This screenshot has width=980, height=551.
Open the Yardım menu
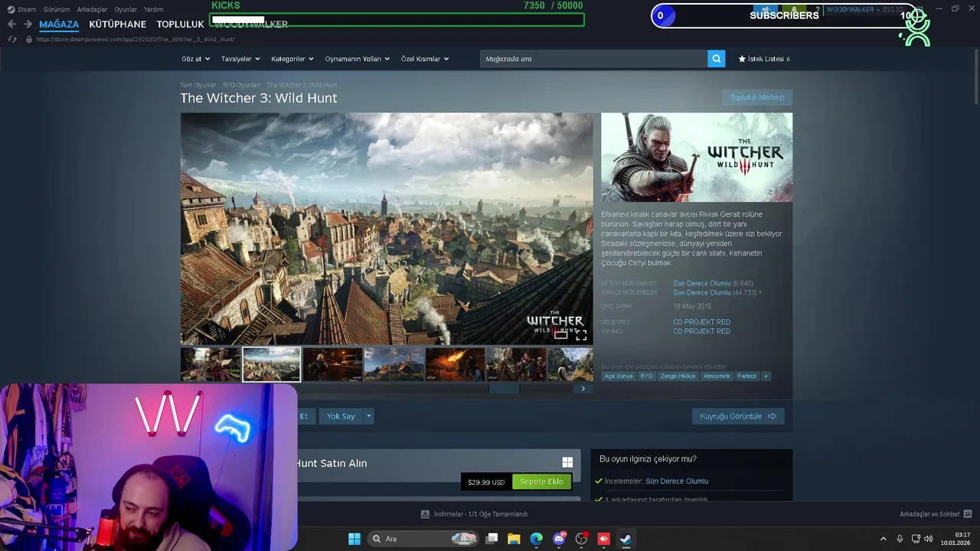coord(153,9)
